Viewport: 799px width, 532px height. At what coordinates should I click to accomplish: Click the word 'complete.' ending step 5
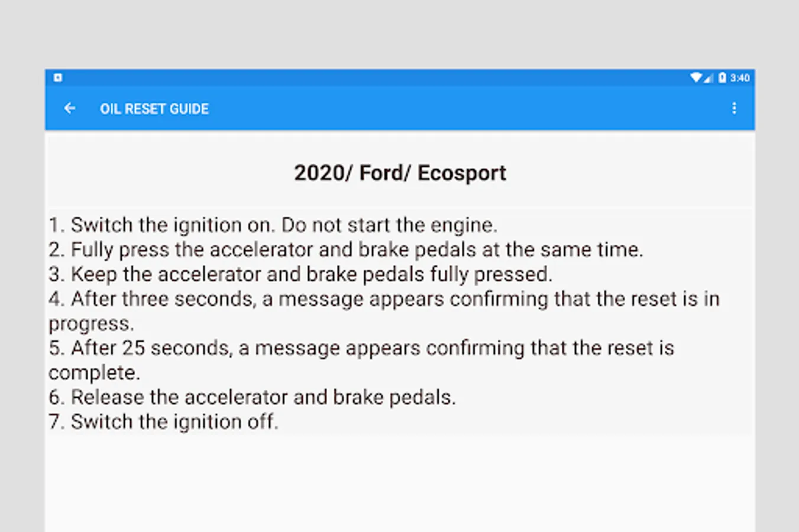(94, 373)
